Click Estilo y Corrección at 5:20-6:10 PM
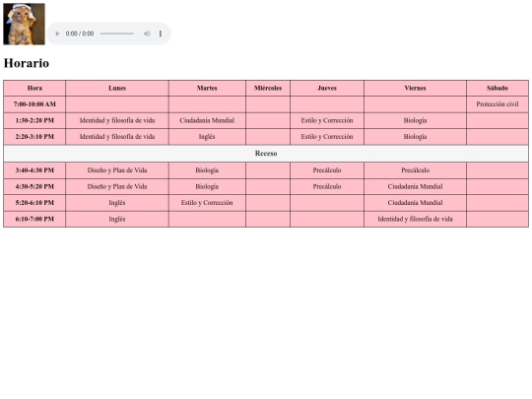The height and width of the screenshot is (399, 532). (x=207, y=203)
